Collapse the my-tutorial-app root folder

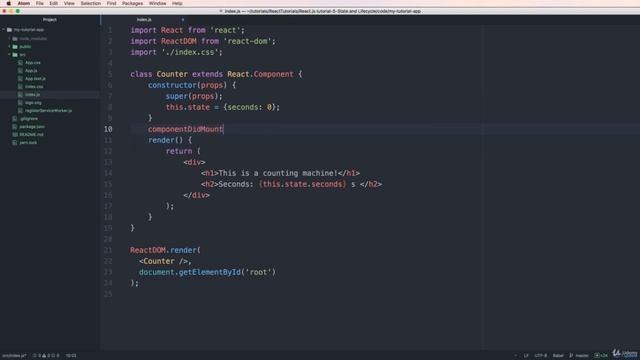4,30
